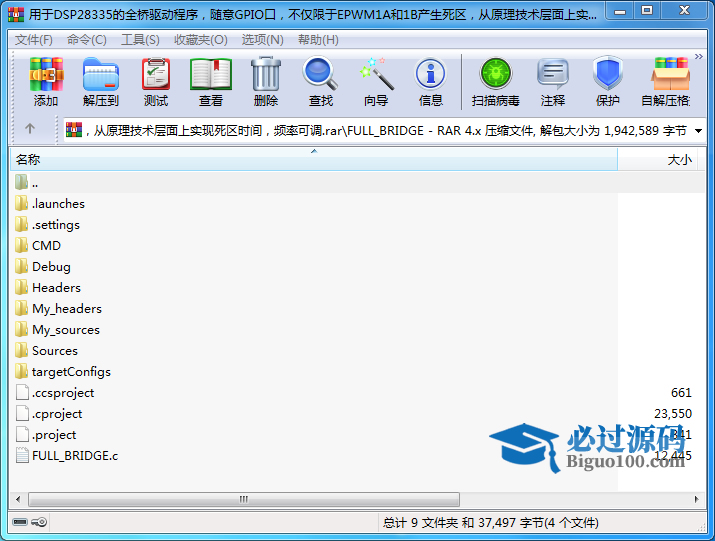Open the Favorites (收藏夹) menu

201,40
